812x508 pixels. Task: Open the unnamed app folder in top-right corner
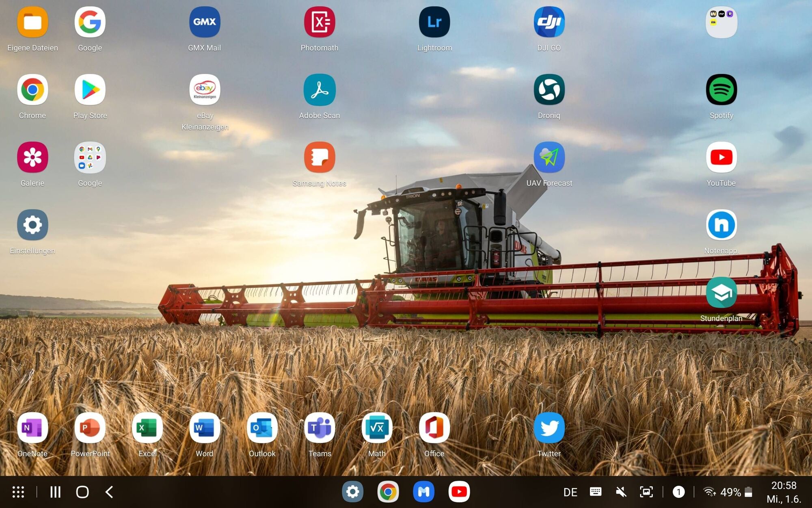point(721,22)
